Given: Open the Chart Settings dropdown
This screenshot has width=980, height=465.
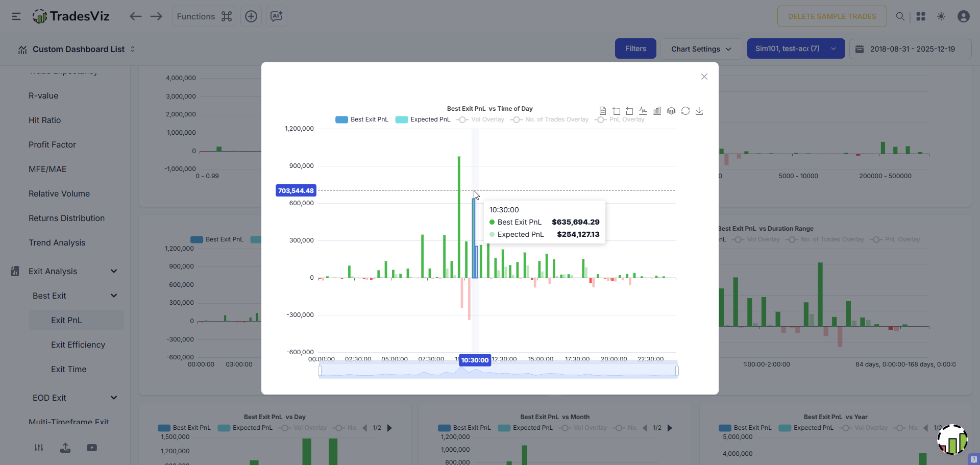Looking at the screenshot, I should pos(701,48).
